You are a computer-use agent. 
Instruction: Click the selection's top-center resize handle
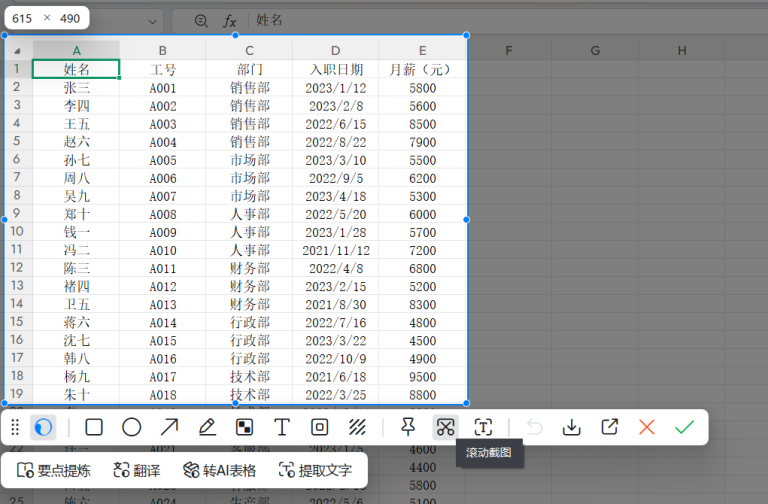tap(236, 35)
